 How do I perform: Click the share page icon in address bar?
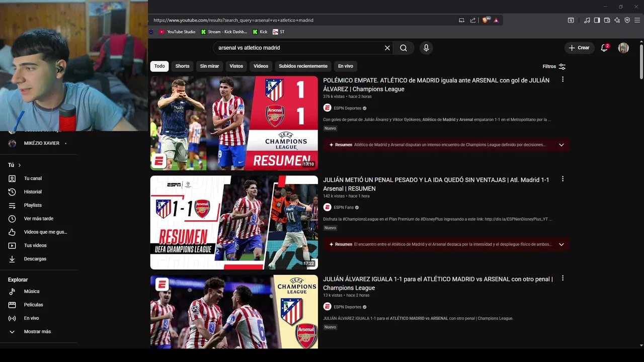click(473, 20)
